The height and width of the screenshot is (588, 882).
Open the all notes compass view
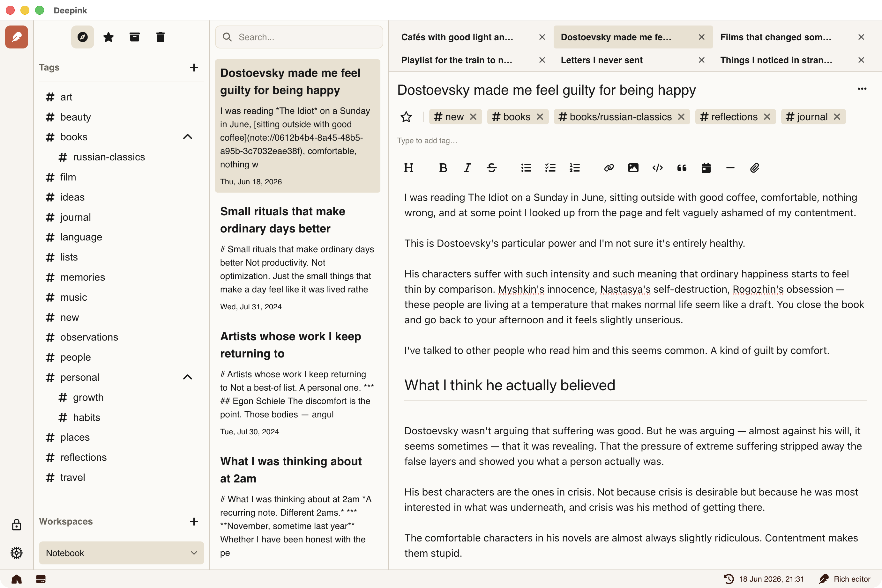83,37
